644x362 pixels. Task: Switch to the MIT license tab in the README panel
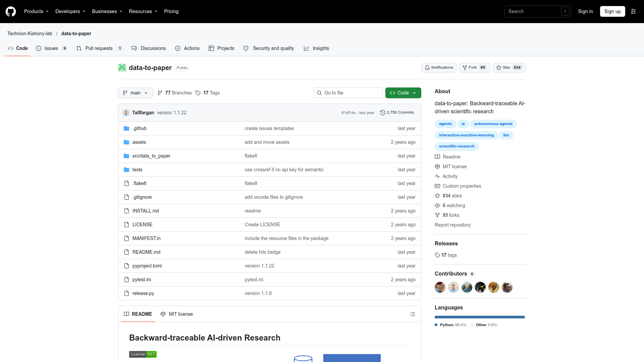click(176, 314)
